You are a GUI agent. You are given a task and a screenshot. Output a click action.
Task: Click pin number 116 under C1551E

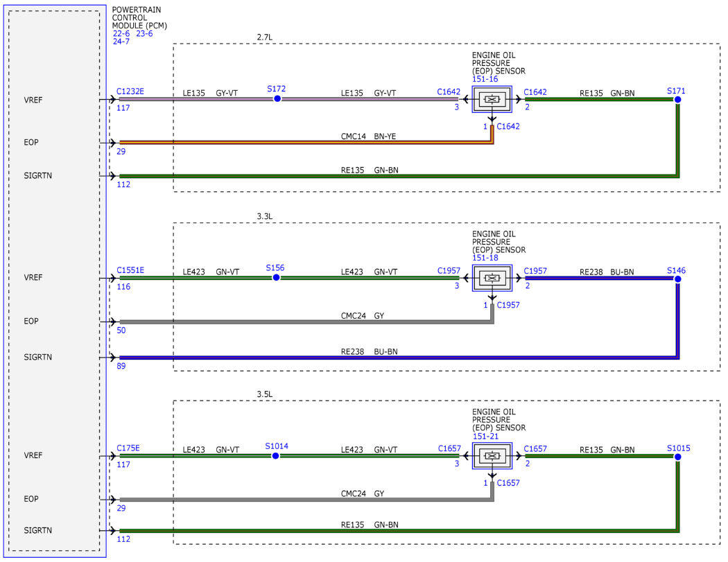(123, 287)
